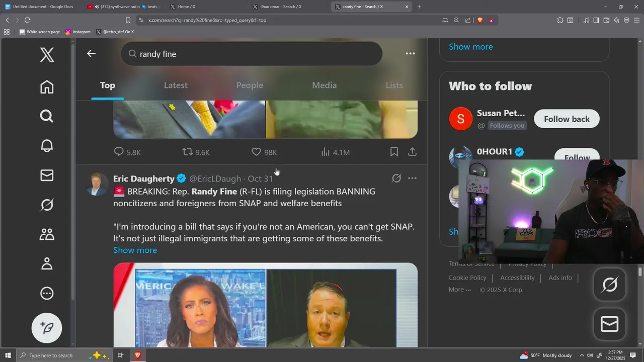Open the Instagram bookmark

coord(77,32)
